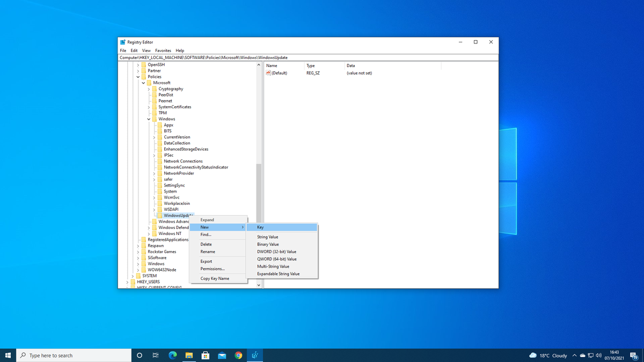644x362 pixels.
Task: Click the (Default) value icon in right pane
Action: point(269,73)
